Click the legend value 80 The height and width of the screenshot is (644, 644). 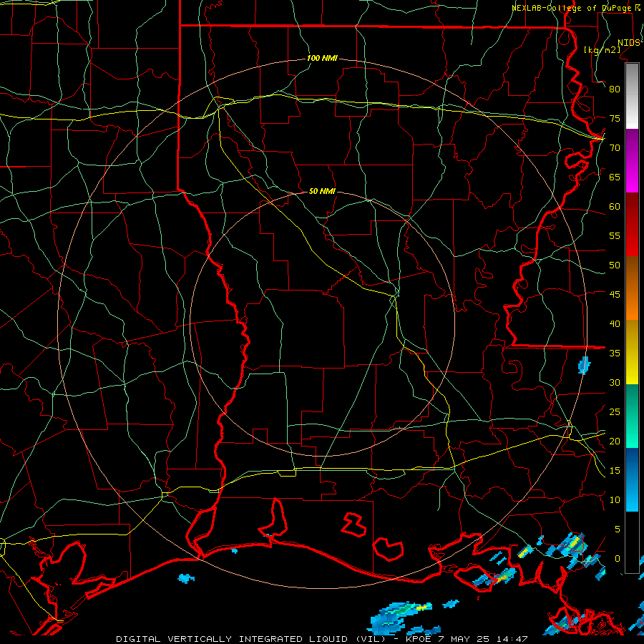point(615,89)
